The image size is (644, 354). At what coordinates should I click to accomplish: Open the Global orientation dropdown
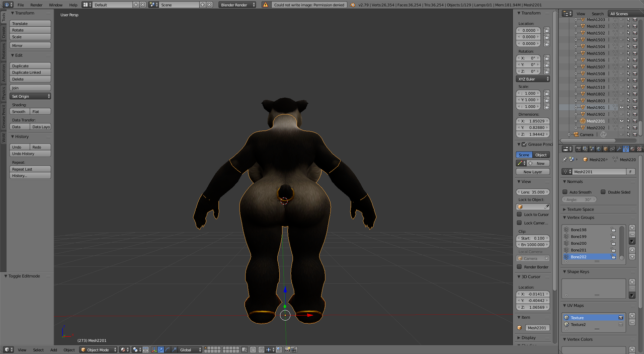(191, 349)
